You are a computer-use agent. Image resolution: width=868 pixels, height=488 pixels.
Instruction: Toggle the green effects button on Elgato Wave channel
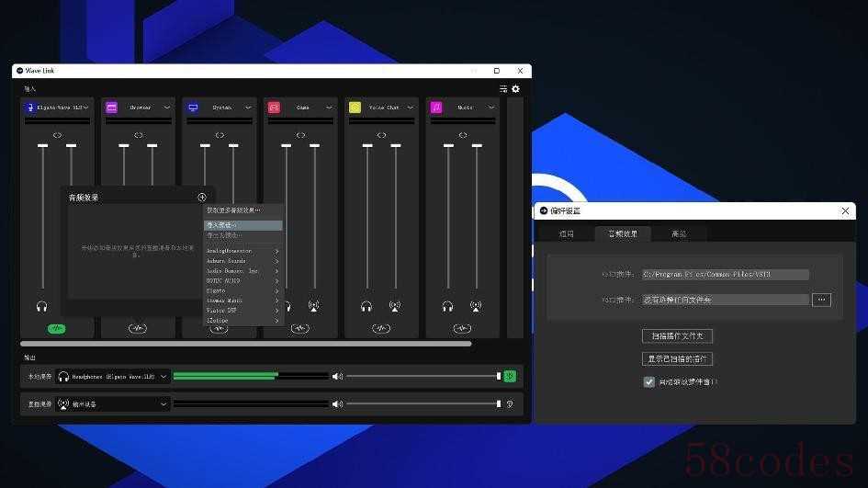click(56, 328)
